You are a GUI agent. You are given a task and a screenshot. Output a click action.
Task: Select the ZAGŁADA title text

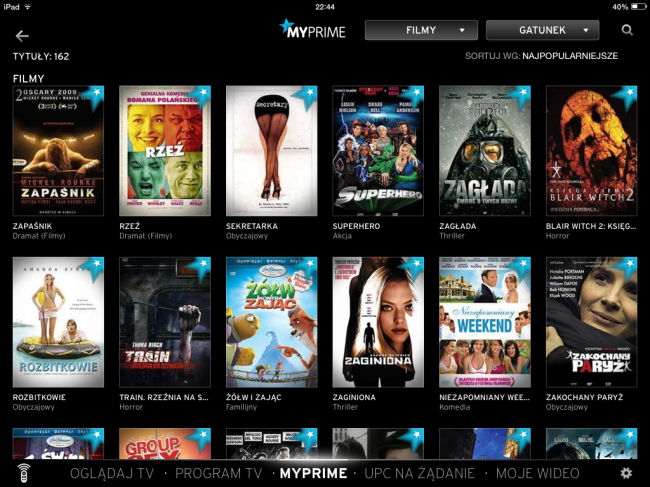[458, 226]
